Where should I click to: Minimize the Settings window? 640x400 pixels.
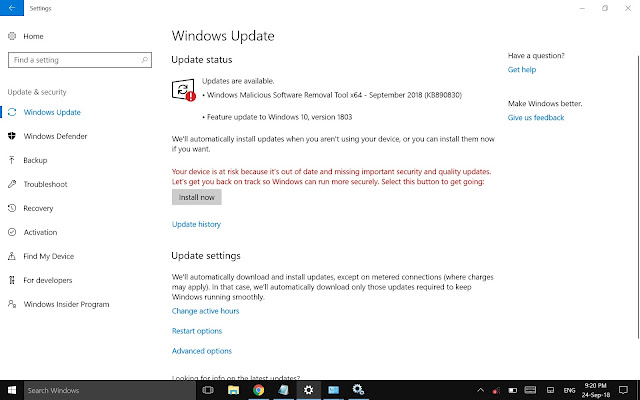tap(582, 8)
